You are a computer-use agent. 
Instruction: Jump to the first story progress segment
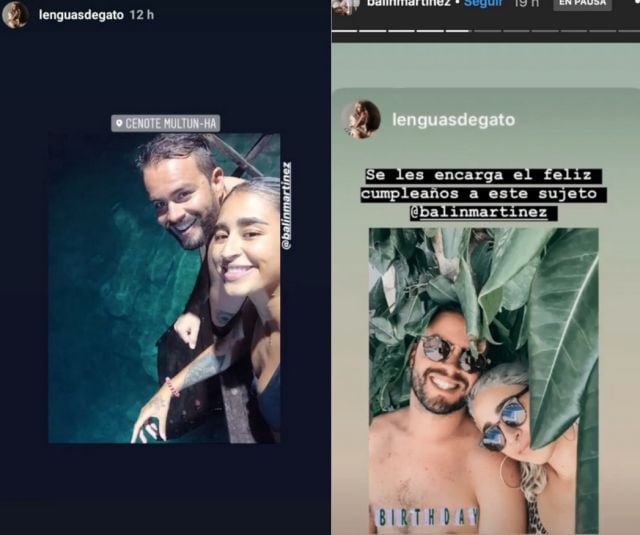345,31
